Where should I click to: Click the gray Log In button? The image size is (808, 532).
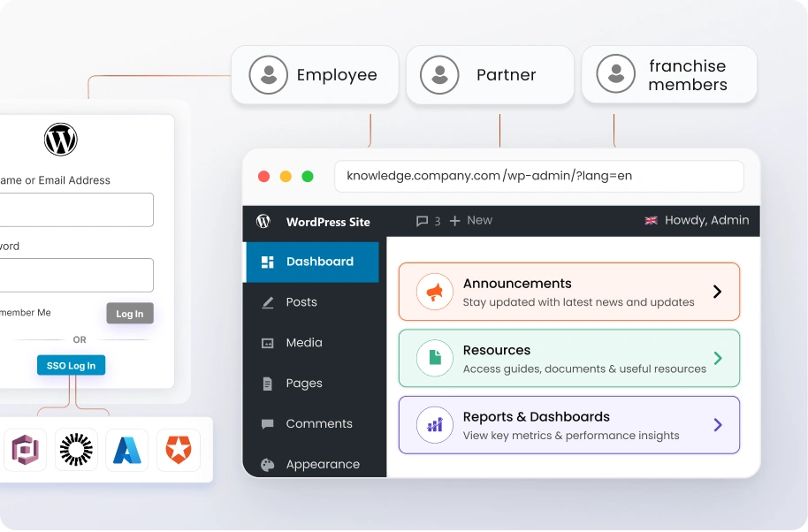130,313
